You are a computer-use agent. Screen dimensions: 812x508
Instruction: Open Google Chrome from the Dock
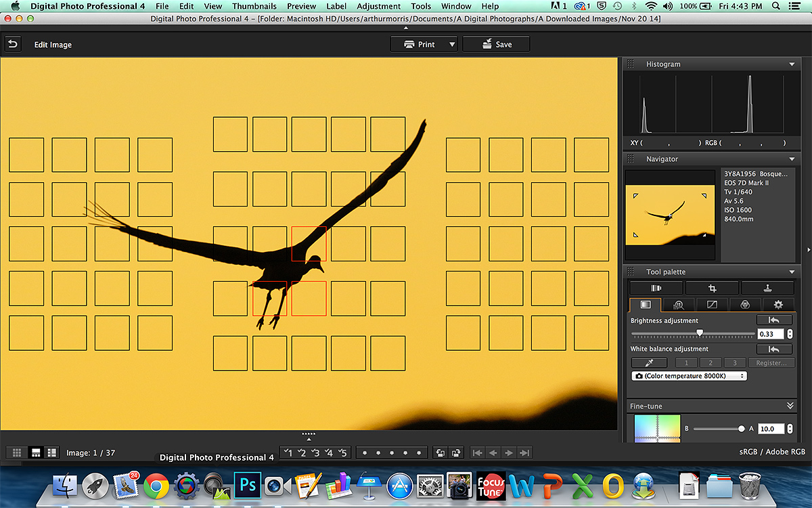[x=156, y=486]
